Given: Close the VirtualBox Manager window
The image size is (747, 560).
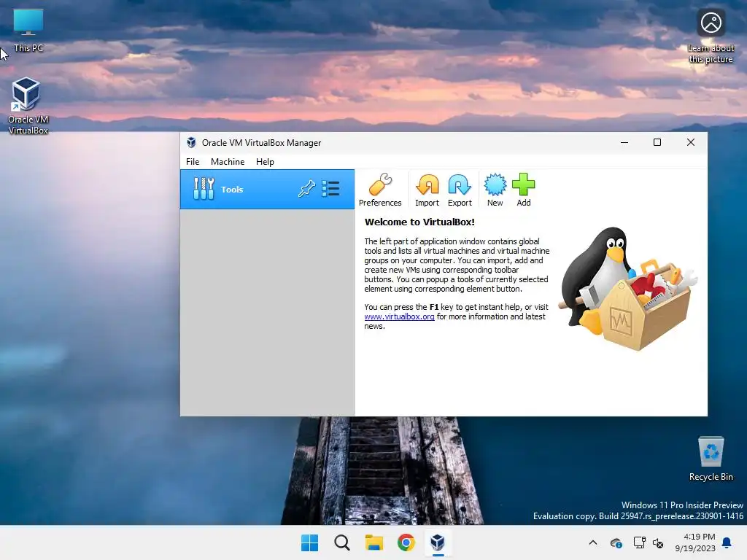Looking at the screenshot, I should point(690,142).
